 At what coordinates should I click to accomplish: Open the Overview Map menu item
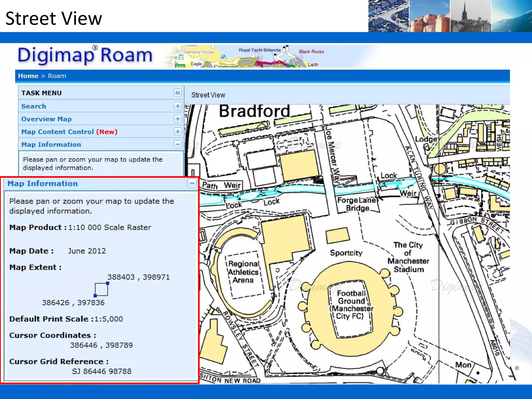point(46,119)
